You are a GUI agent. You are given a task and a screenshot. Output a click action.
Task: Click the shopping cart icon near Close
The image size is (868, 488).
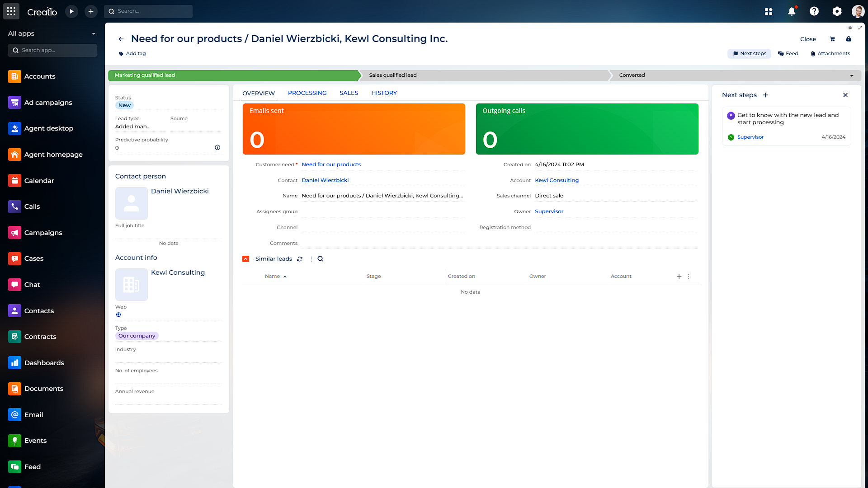[x=832, y=39]
